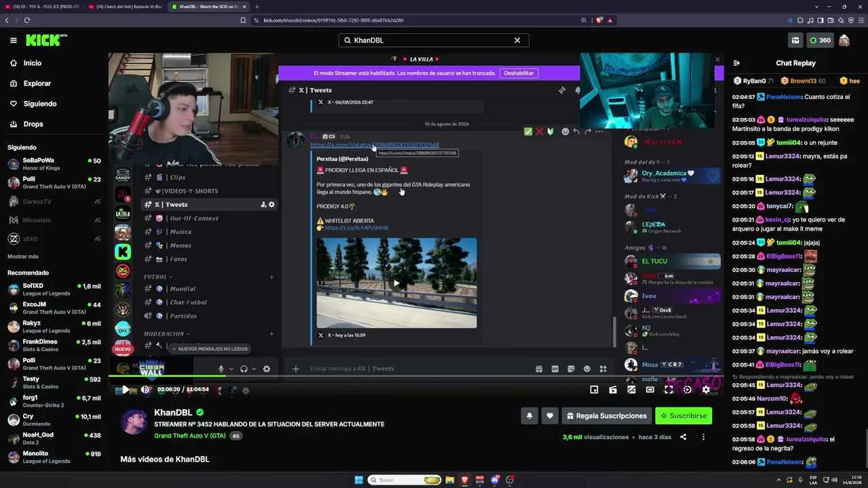Viewport: 868px width, 488px height.
Task: Play the VOD video
Action: pos(125,390)
